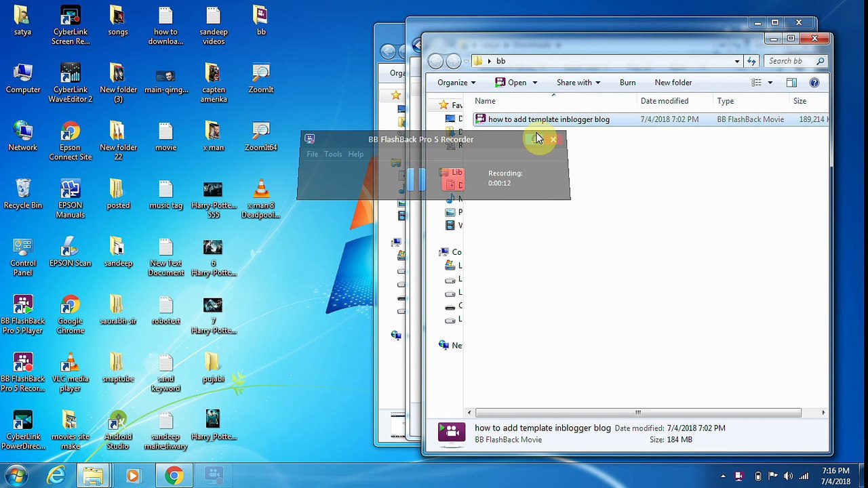Select New Text Document desktop icon
Image resolution: width=868 pixels, height=488 pixels.
[x=165, y=257]
